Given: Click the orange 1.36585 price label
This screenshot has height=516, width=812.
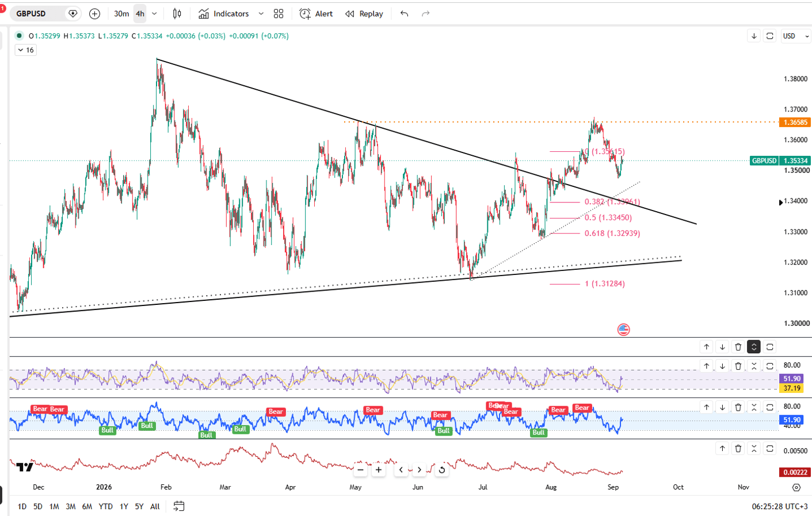Looking at the screenshot, I should tap(795, 122).
